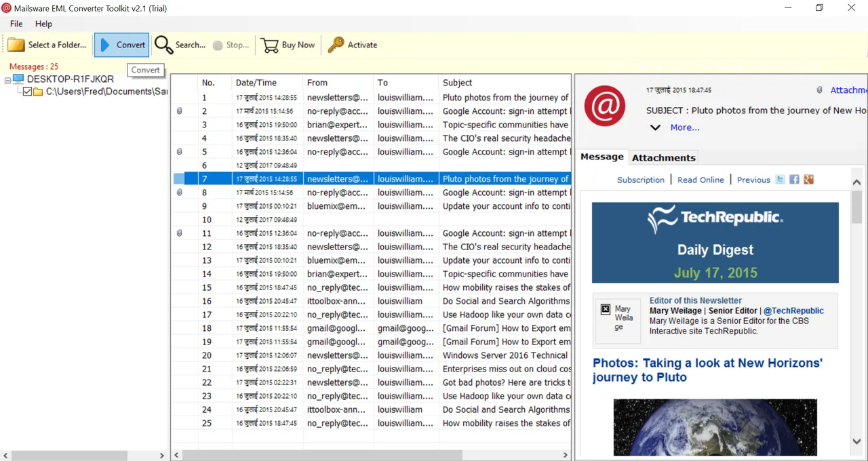Click the Convert play icon
Viewport: 868px width, 461px height.
coord(105,45)
